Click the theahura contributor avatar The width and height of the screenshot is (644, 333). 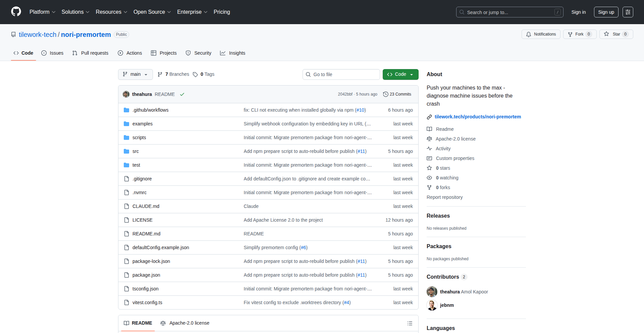pyautogui.click(x=432, y=292)
